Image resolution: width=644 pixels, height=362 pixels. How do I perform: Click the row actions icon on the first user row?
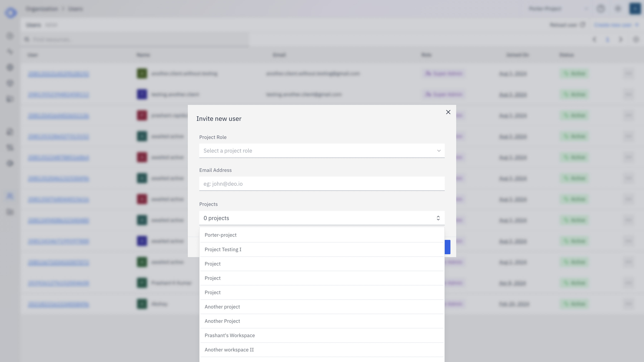coord(628,74)
